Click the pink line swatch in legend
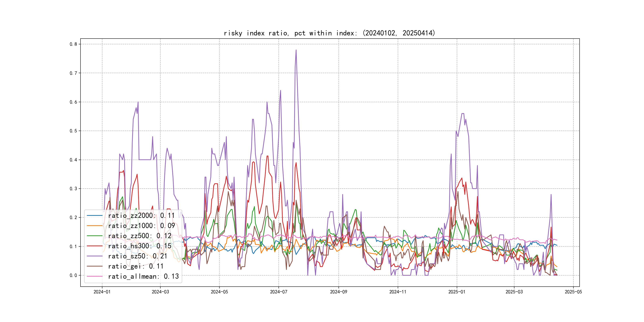The image size is (644, 322). (95, 276)
